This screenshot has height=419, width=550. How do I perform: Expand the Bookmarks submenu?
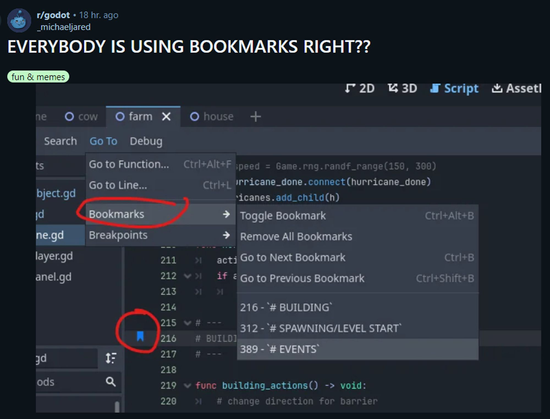click(x=161, y=214)
